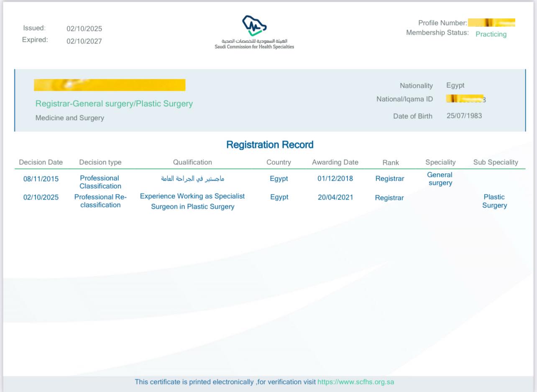Click the 'Awarding Date' column header
The image size is (537, 392).
pyautogui.click(x=335, y=162)
